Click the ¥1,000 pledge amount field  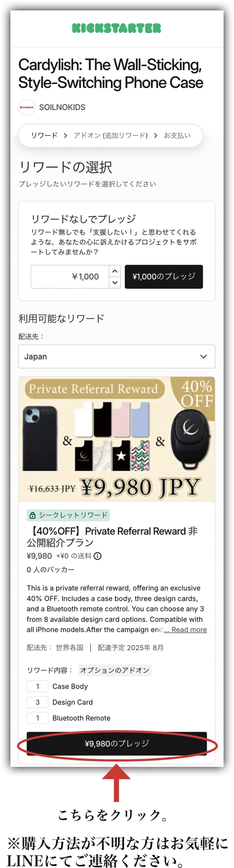[x=70, y=276]
